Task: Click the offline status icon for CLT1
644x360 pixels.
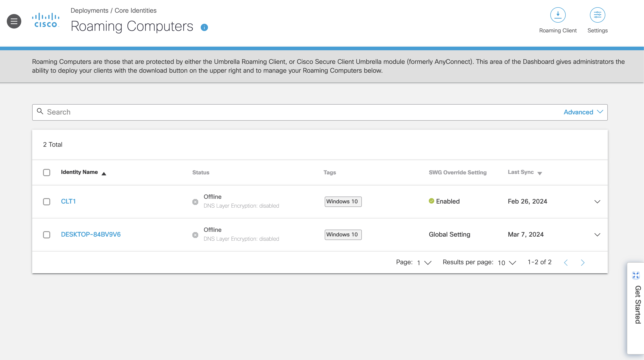Action: [195, 202]
